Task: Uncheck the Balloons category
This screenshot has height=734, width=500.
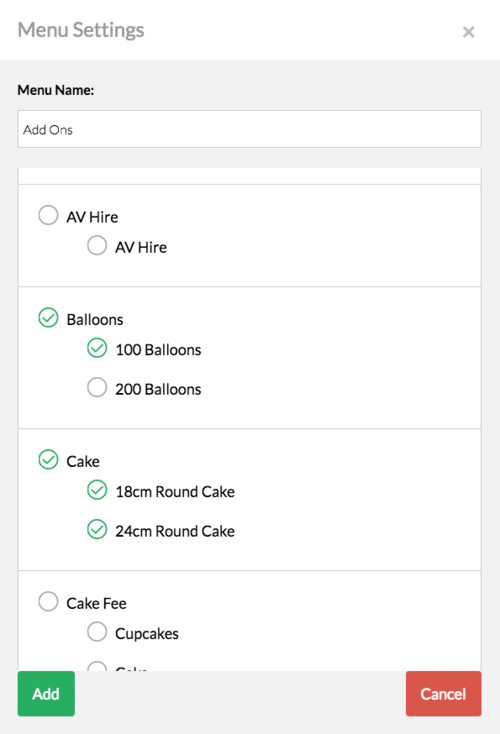Action: pyautogui.click(x=48, y=318)
